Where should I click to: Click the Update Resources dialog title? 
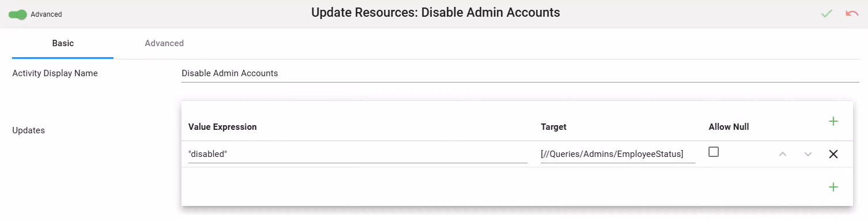pyautogui.click(x=435, y=13)
